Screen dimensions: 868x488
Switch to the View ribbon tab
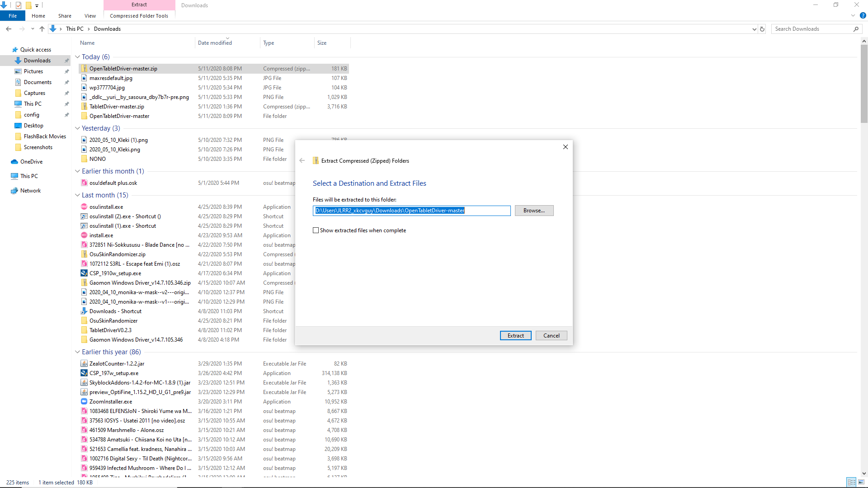90,16
